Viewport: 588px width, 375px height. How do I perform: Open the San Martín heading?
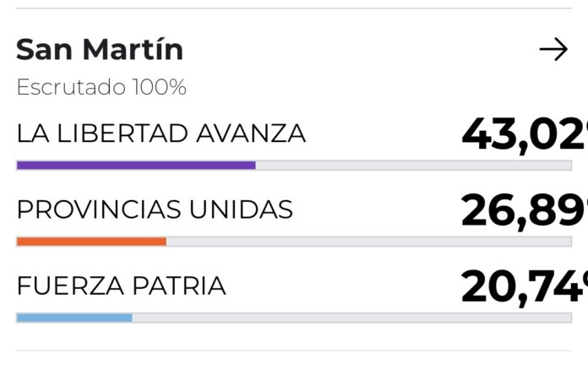tap(100, 50)
